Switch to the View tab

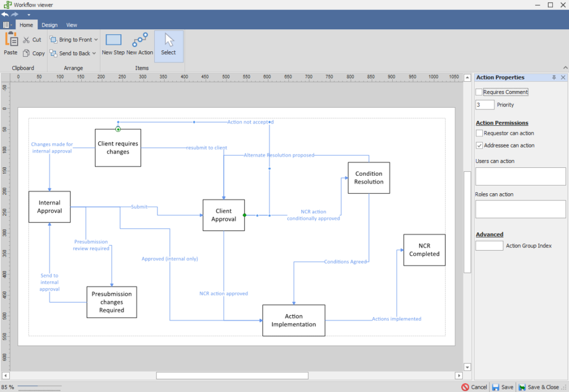[x=71, y=25]
